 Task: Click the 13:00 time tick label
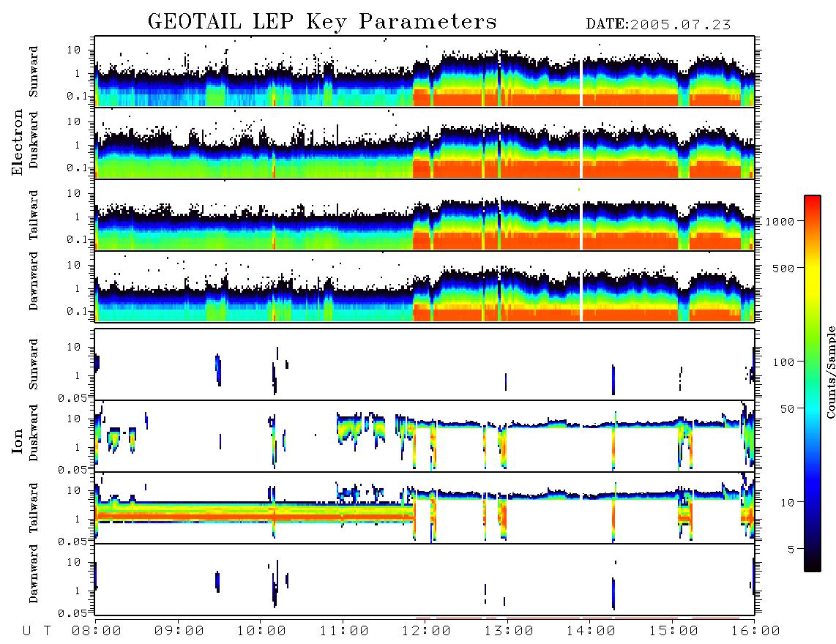509,632
